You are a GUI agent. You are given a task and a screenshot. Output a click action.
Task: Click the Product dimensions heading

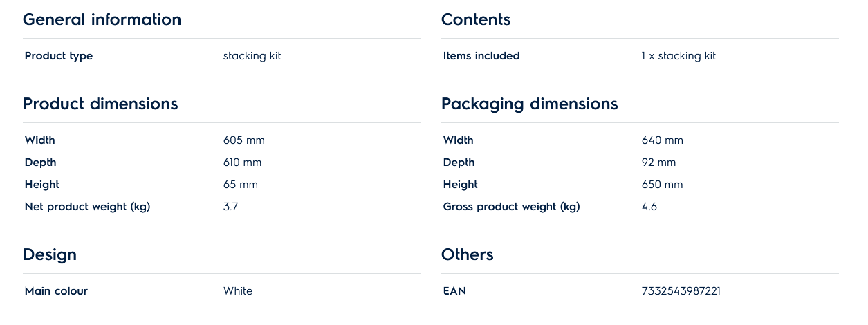coord(100,104)
